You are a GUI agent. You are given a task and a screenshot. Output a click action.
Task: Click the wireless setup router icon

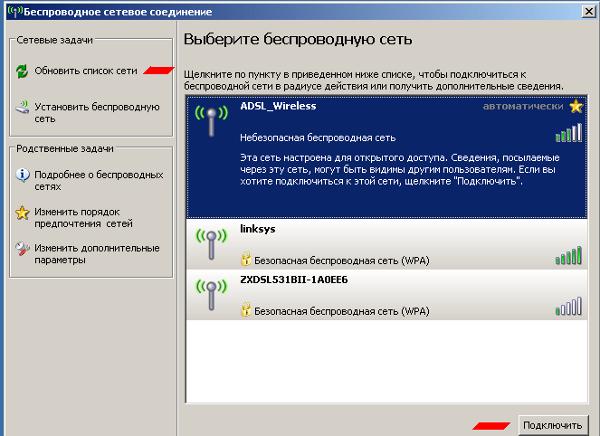22,107
